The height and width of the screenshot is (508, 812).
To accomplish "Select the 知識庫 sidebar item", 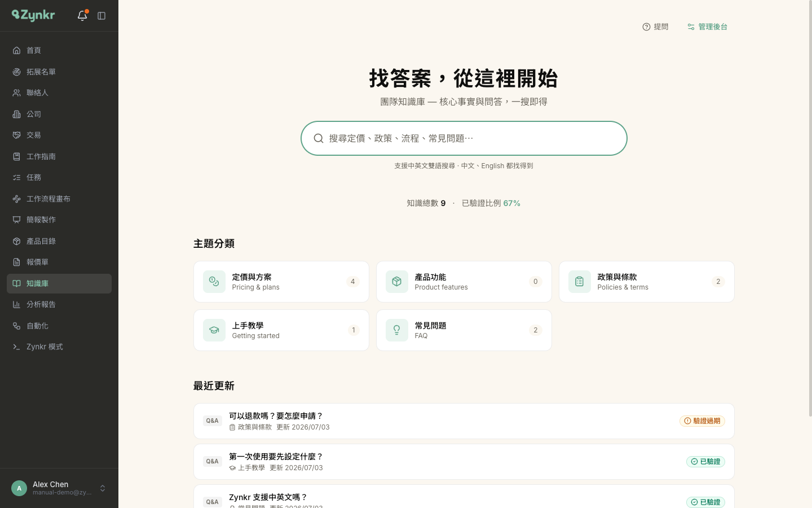I will [59, 283].
